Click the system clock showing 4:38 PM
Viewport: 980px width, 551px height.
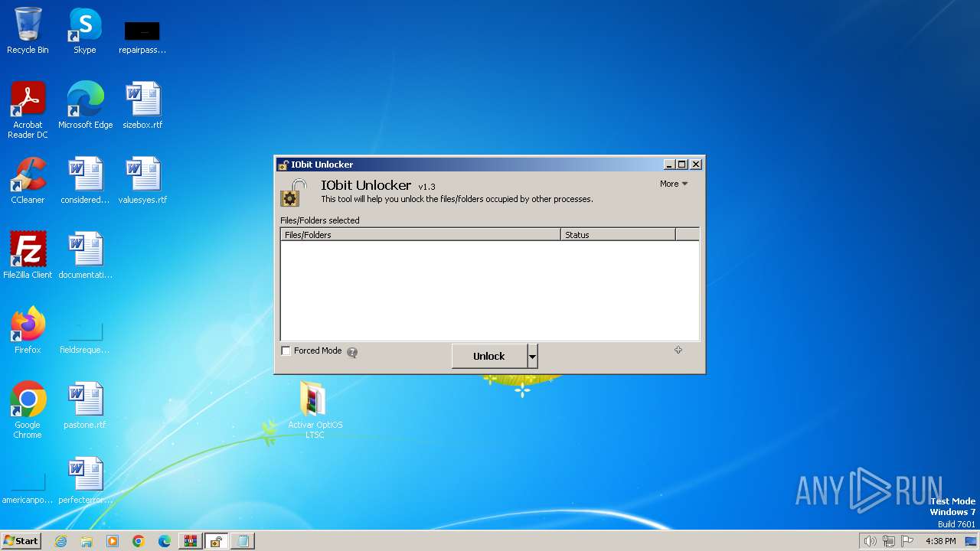940,541
